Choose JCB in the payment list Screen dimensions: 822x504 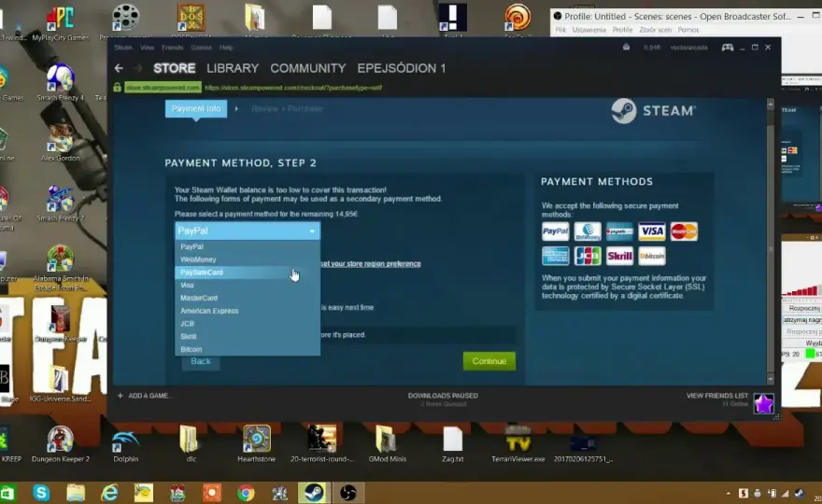tap(248, 323)
